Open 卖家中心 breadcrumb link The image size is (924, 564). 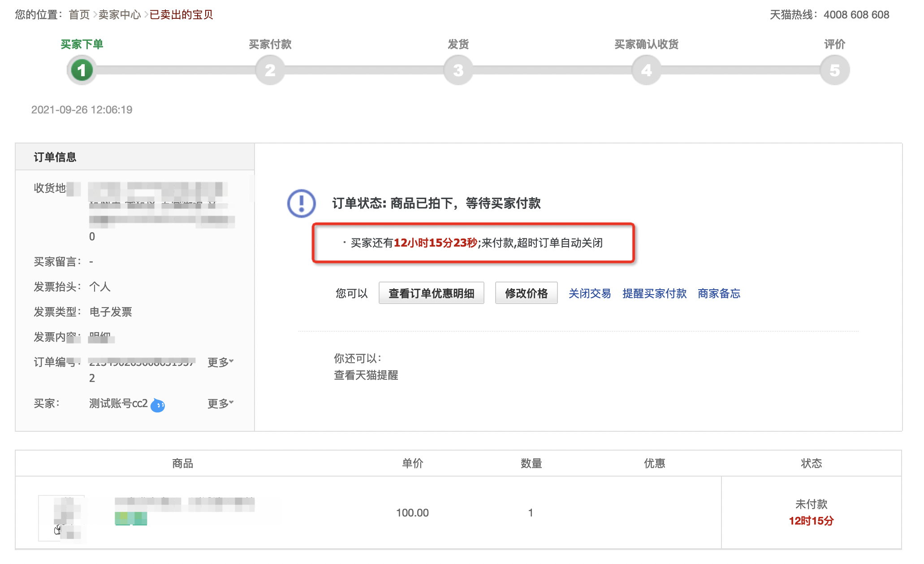point(120,15)
